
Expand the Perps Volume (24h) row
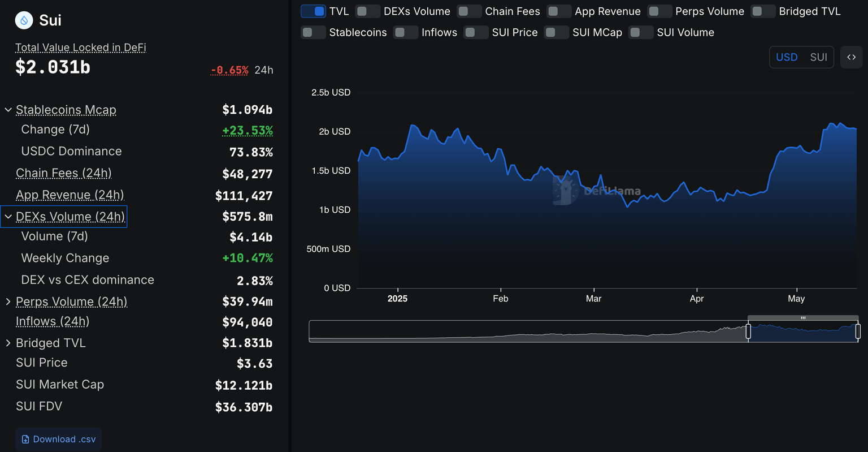8,302
